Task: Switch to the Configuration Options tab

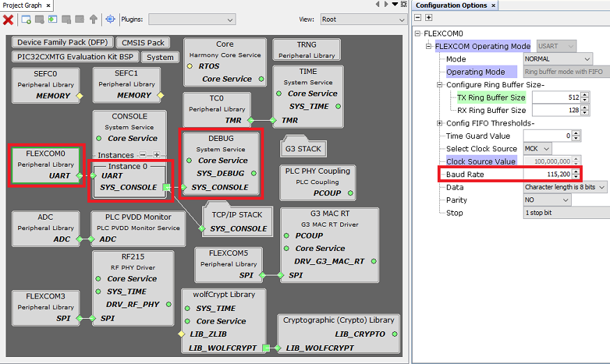Action: 451,6
